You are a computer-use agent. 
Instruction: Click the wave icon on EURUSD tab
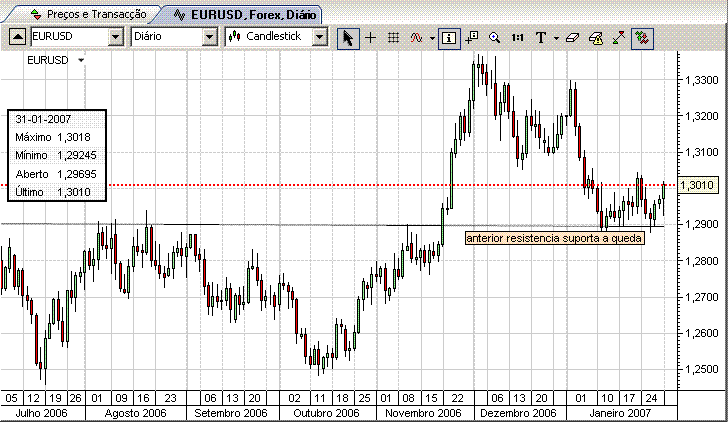tap(180, 15)
